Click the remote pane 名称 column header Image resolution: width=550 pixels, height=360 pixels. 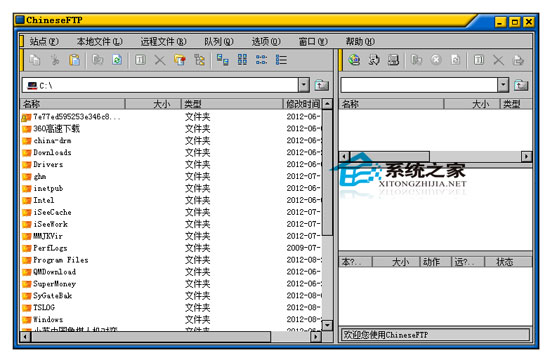391,104
